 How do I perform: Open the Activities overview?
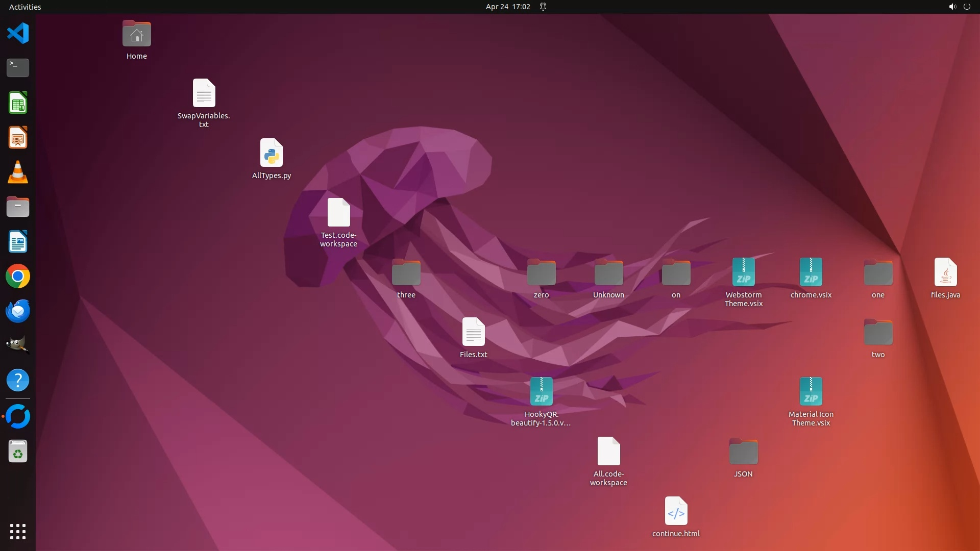[25, 7]
